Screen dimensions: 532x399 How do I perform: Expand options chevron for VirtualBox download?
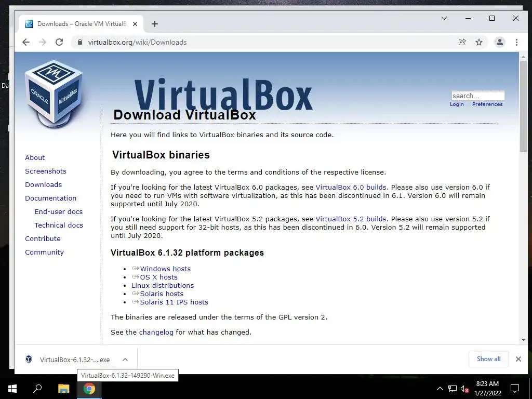pos(125,360)
